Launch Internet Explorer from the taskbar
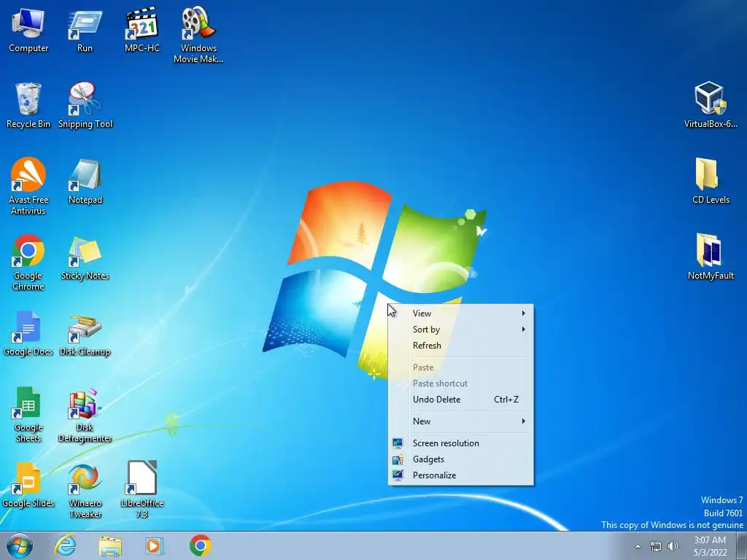Viewport: 747px width, 560px height. pos(65,545)
